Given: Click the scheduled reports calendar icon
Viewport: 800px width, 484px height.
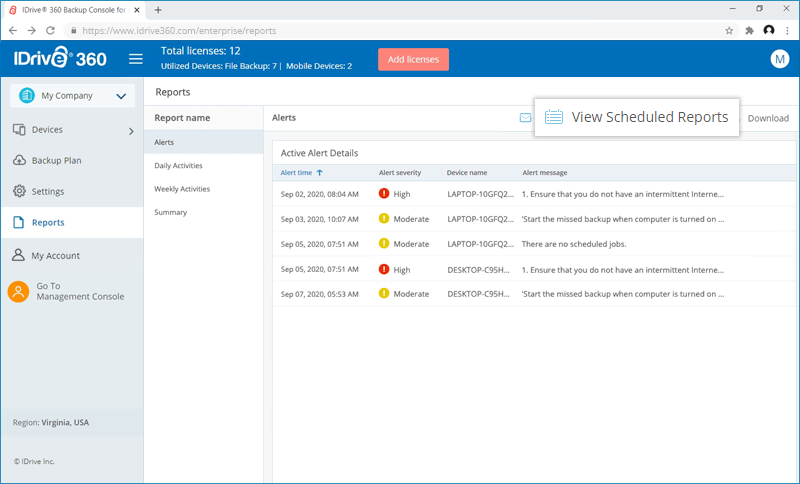Looking at the screenshot, I should point(554,117).
